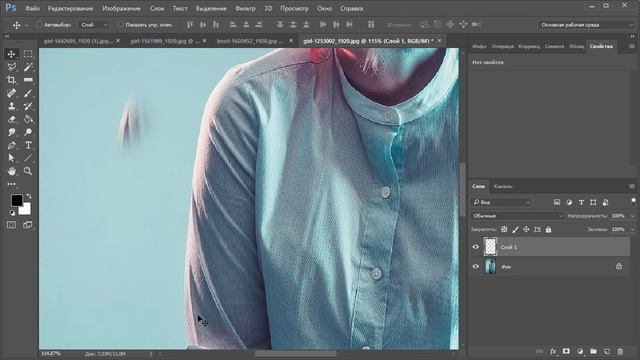Create new adjustment layer button
Image resolution: width=640 pixels, height=360 pixels.
[x=580, y=351]
